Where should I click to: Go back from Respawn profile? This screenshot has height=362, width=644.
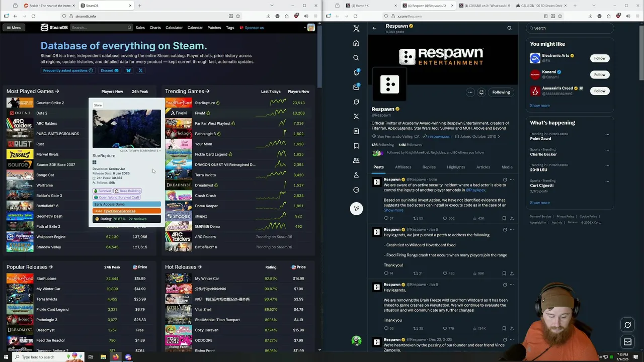coord(374,28)
